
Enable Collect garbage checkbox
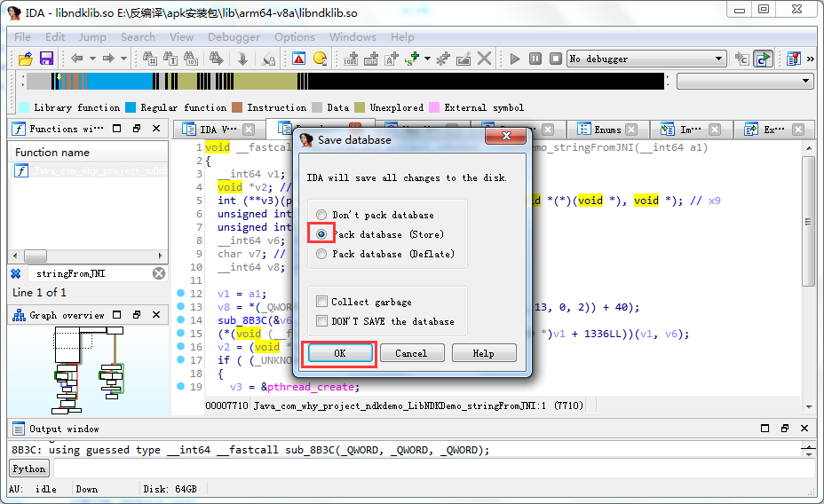[321, 302]
